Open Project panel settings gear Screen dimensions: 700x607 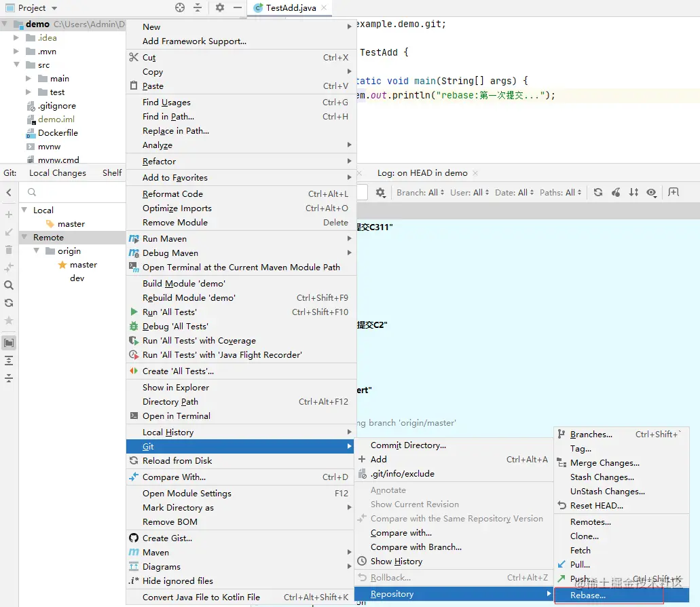coord(220,7)
